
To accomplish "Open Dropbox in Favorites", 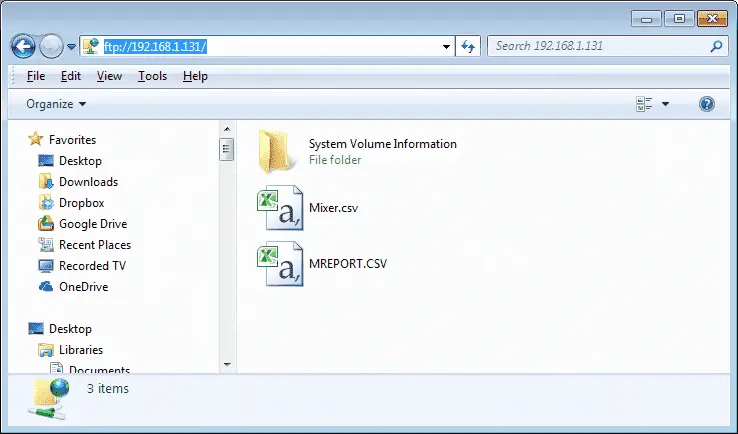I will [81, 203].
